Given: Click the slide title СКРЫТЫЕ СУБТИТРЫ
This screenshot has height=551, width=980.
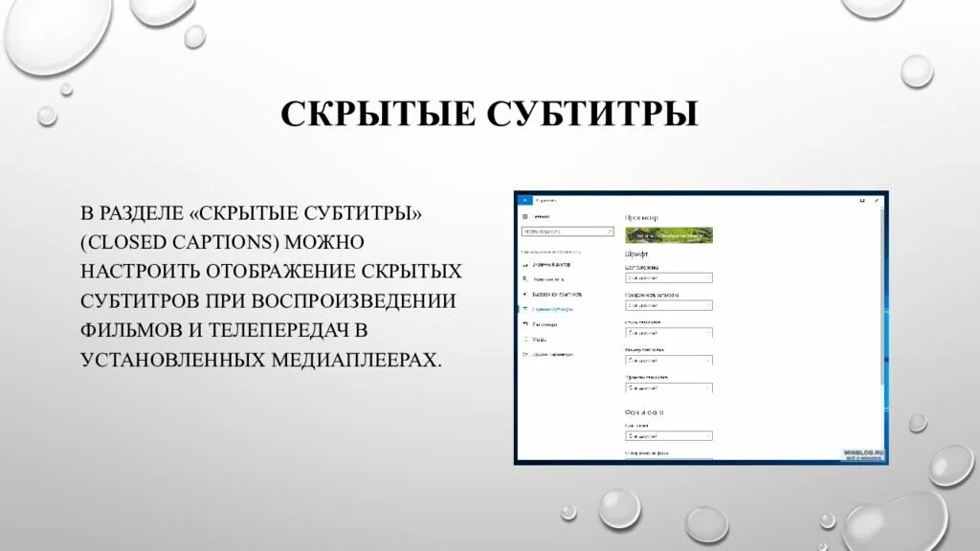Looking at the screenshot, I should 489,114.
